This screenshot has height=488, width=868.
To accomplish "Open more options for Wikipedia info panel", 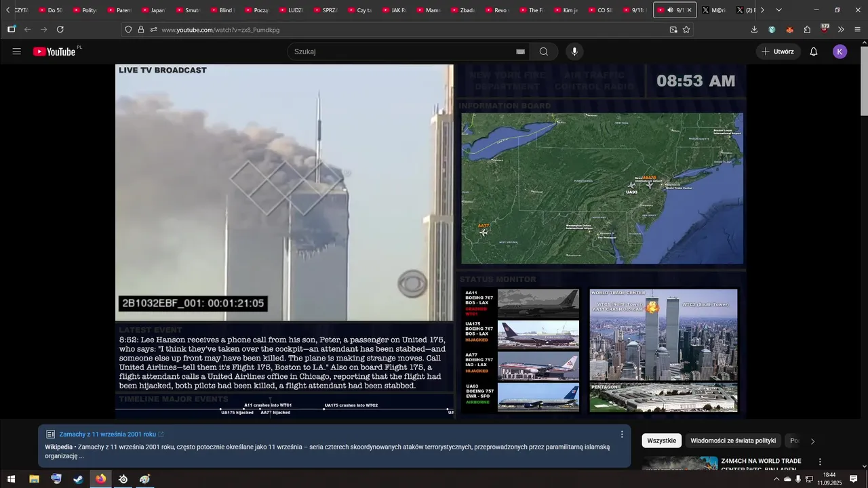I will point(622,434).
